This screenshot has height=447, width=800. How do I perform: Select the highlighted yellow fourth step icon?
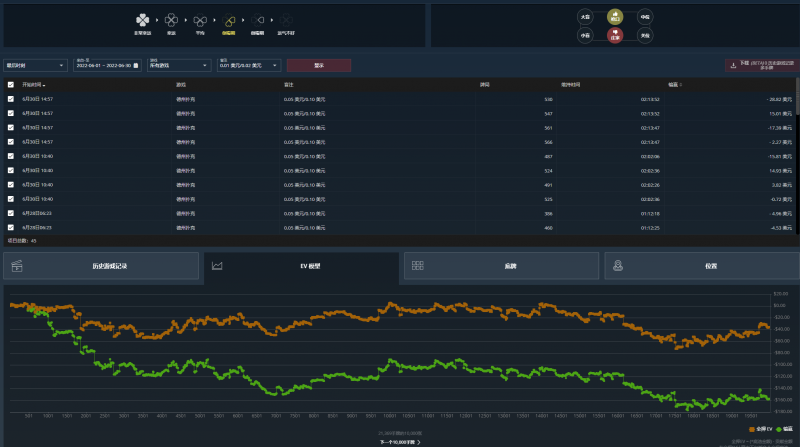point(229,19)
